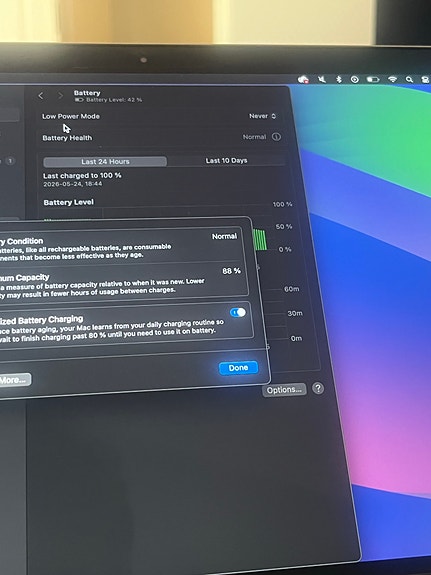Image resolution: width=431 pixels, height=575 pixels.
Task: Click the play-circle icon in menu bar
Action: [355, 79]
